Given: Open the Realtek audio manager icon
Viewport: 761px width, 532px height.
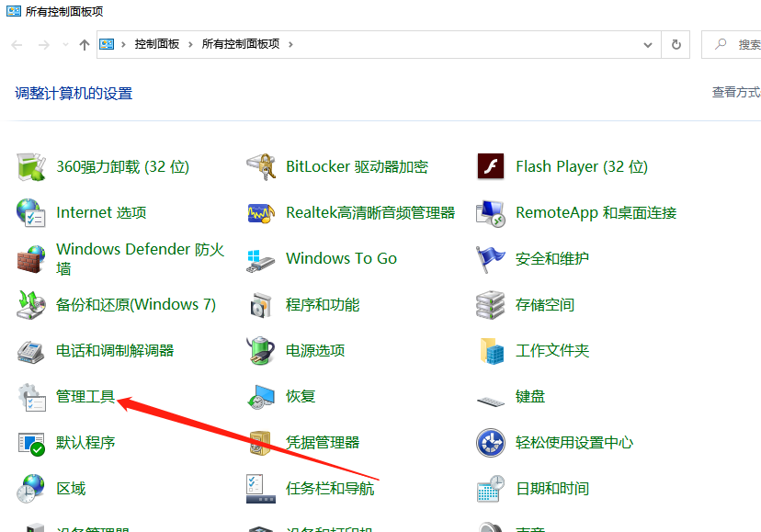Looking at the screenshot, I should 261,212.
